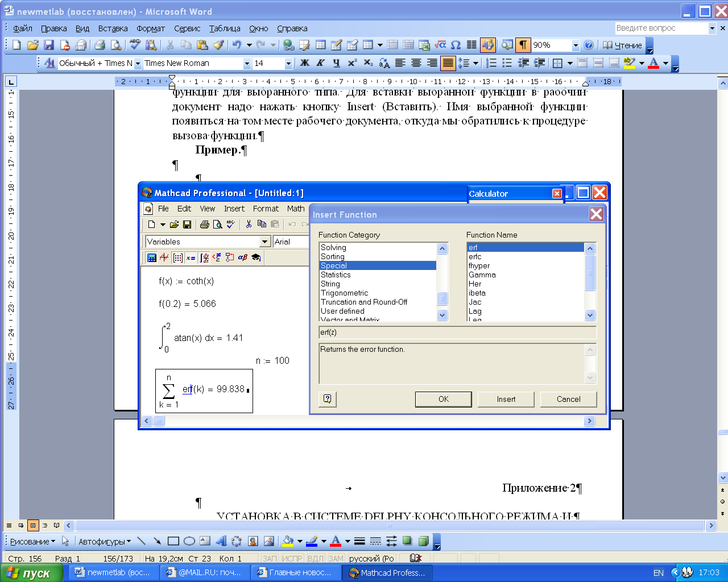Expand the line spacing dropdown arrow
This screenshot has height=582, width=728.
pyautogui.click(x=475, y=63)
